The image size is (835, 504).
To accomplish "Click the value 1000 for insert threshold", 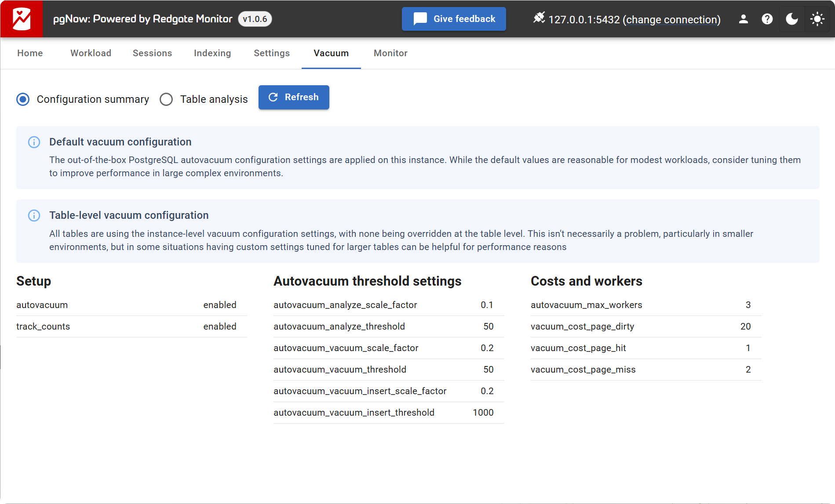I will point(483,413).
